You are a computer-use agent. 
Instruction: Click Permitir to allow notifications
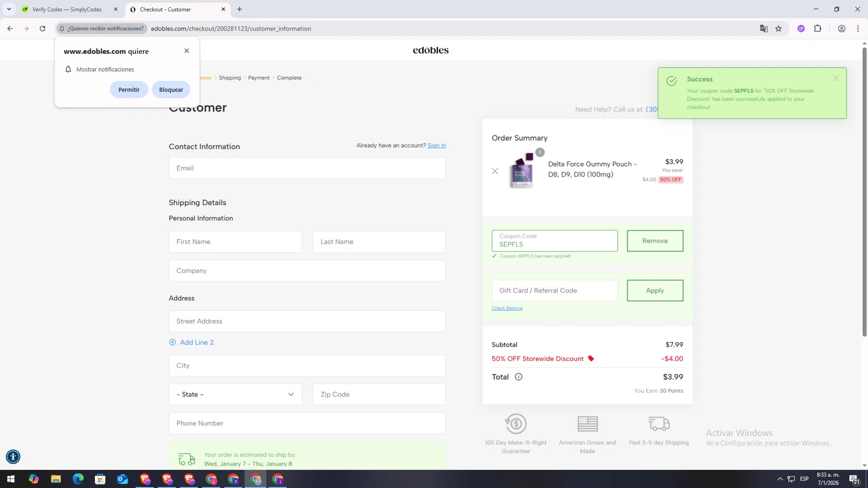pos(128,90)
